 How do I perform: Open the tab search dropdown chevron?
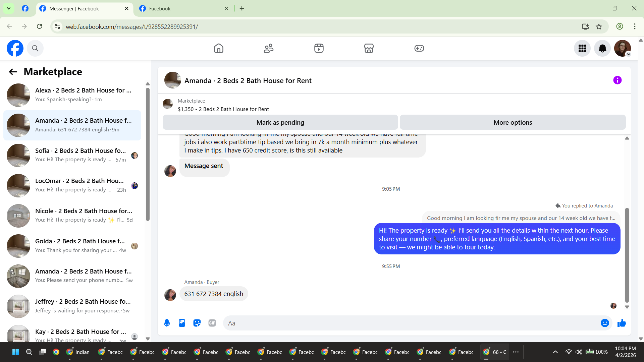click(9, 8)
